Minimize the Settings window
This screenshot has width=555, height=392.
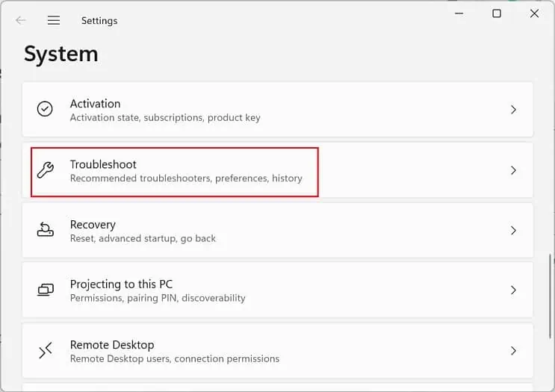[459, 13]
